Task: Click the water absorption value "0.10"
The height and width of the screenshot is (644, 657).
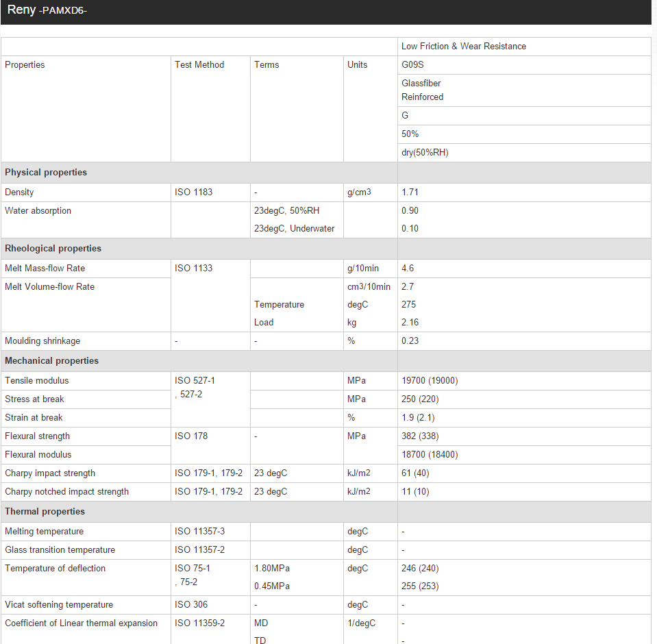Action: click(x=410, y=228)
